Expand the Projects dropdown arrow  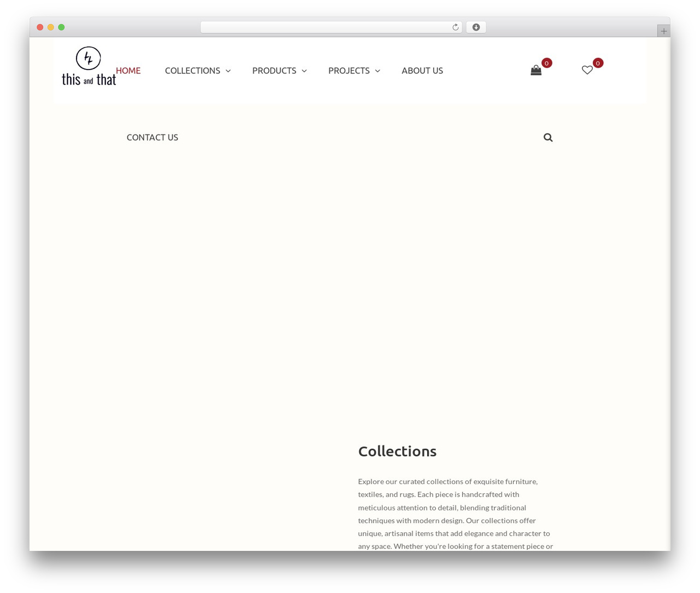377,71
